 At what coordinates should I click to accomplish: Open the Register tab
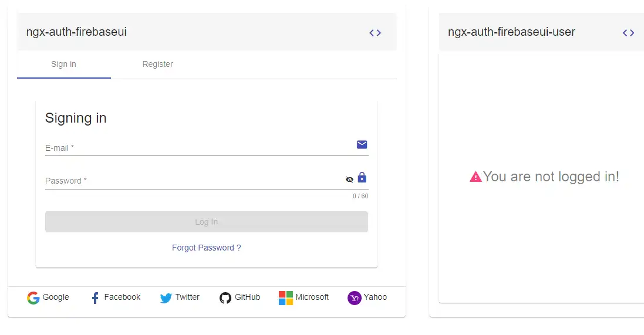pos(157,65)
